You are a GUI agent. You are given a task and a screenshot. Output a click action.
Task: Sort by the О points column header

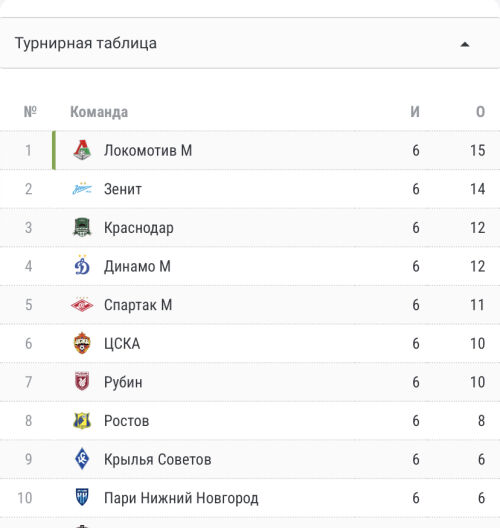(480, 112)
